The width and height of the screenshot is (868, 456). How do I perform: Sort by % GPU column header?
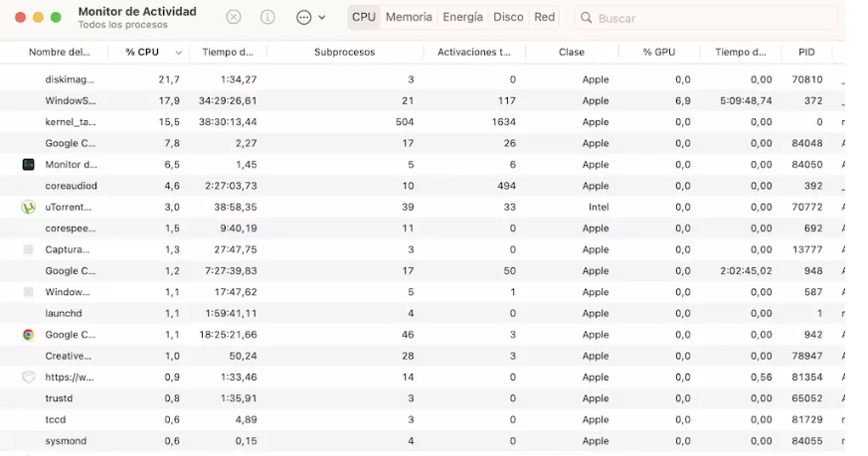[659, 52]
